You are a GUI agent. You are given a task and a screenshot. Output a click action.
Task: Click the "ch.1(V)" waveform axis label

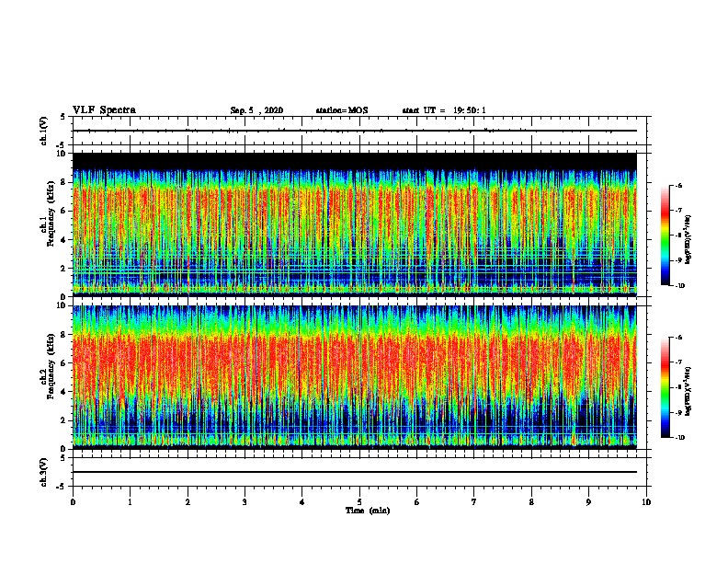(x=44, y=131)
